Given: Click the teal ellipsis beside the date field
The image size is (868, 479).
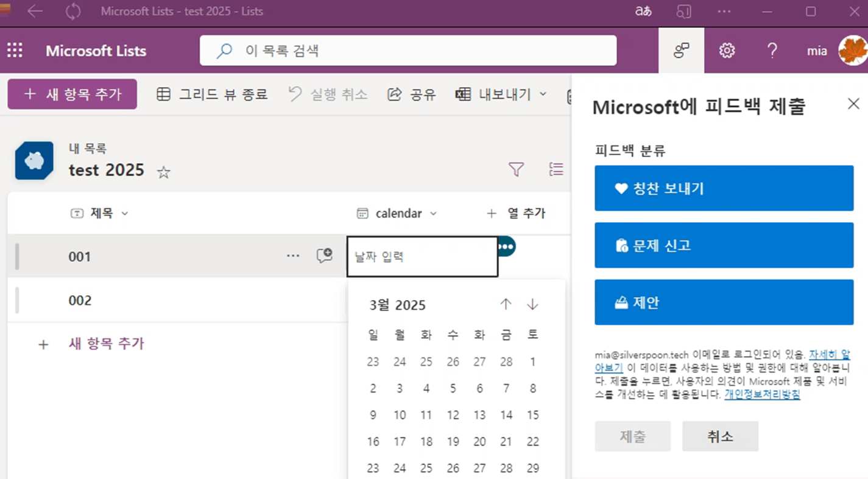Looking at the screenshot, I should [x=506, y=246].
